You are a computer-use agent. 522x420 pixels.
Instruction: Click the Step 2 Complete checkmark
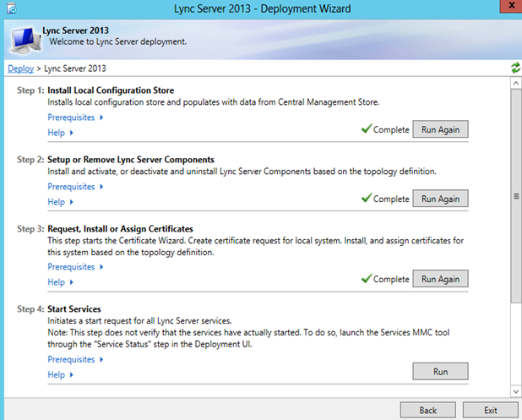[367, 198]
